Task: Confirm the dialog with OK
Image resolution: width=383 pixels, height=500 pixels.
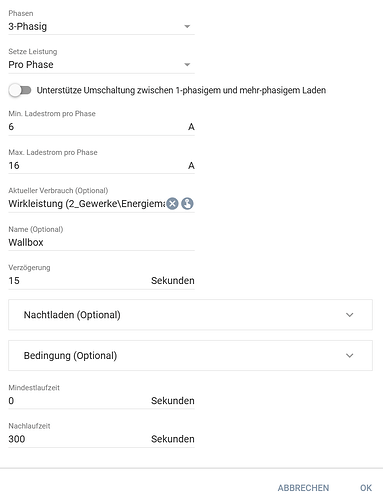Action: coord(366,488)
